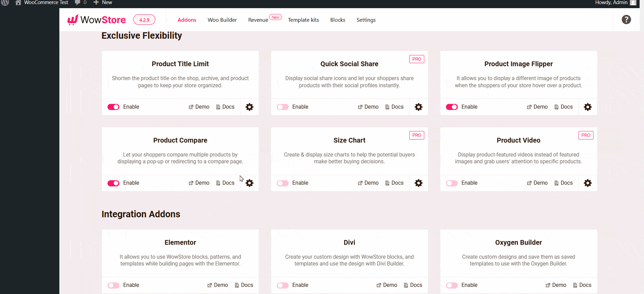This screenshot has height=294, width=644.
Task: Open Product Title Limit Demo link
Action: tap(199, 107)
